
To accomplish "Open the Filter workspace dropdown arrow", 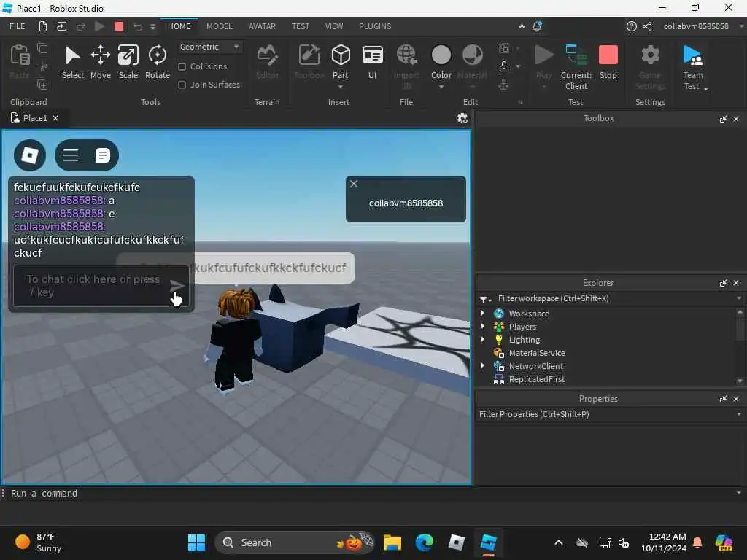I will click(738, 298).
